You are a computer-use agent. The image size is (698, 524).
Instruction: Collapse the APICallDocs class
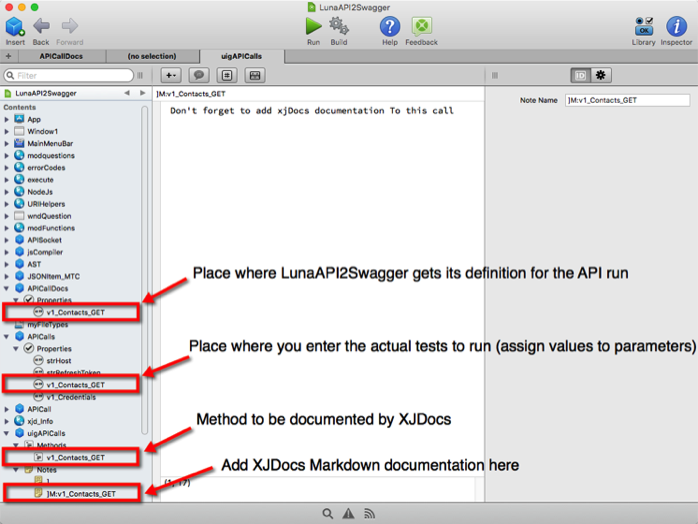click(7, 288)
